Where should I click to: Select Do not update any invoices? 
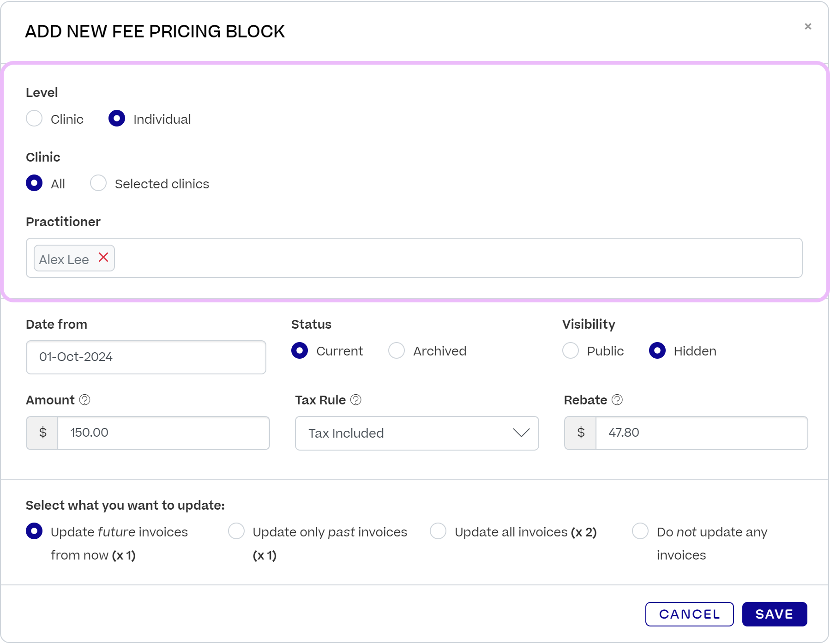(x=640, y=531)
